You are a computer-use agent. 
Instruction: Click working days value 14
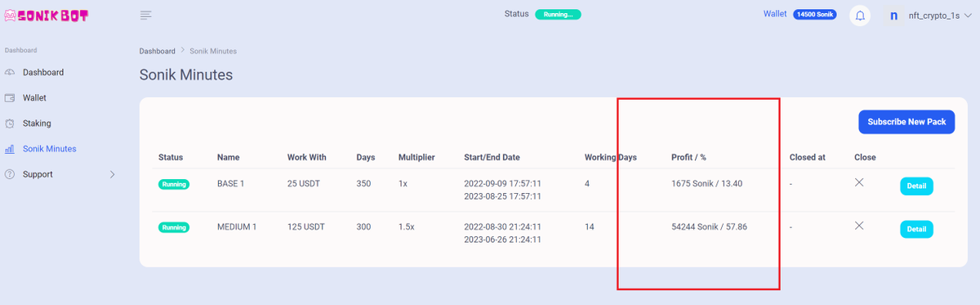pyautogui.click(x=590, y=227)
